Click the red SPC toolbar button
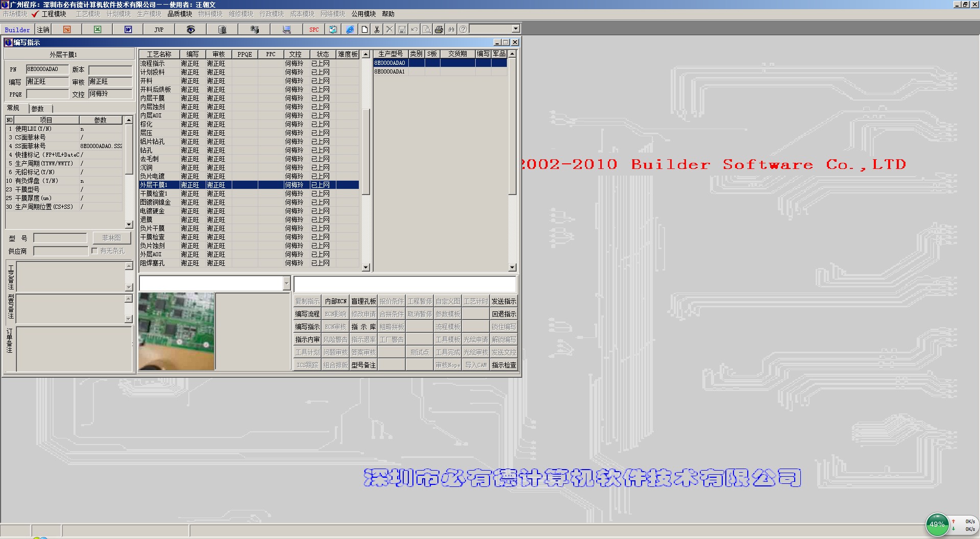The width and height of the screenshot is (980, 539). (x=314, y=30)
